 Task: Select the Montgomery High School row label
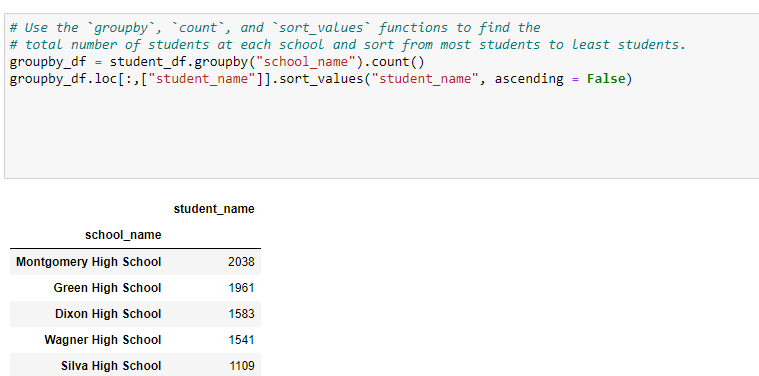89,262
